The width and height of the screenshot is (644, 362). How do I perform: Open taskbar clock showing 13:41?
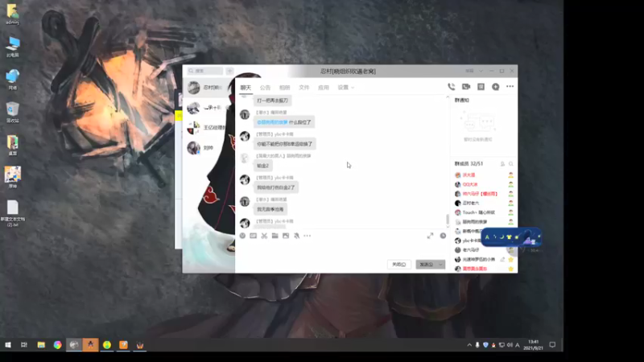(x=533, y=345)
